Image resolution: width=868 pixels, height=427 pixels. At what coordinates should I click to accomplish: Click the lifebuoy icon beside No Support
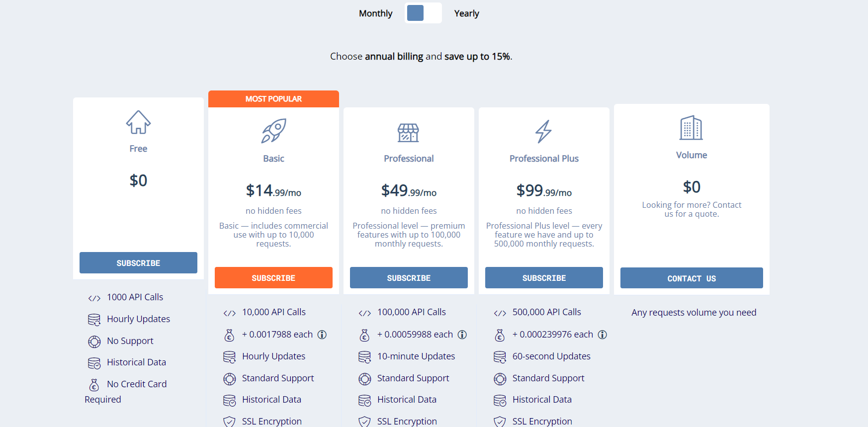94,342
